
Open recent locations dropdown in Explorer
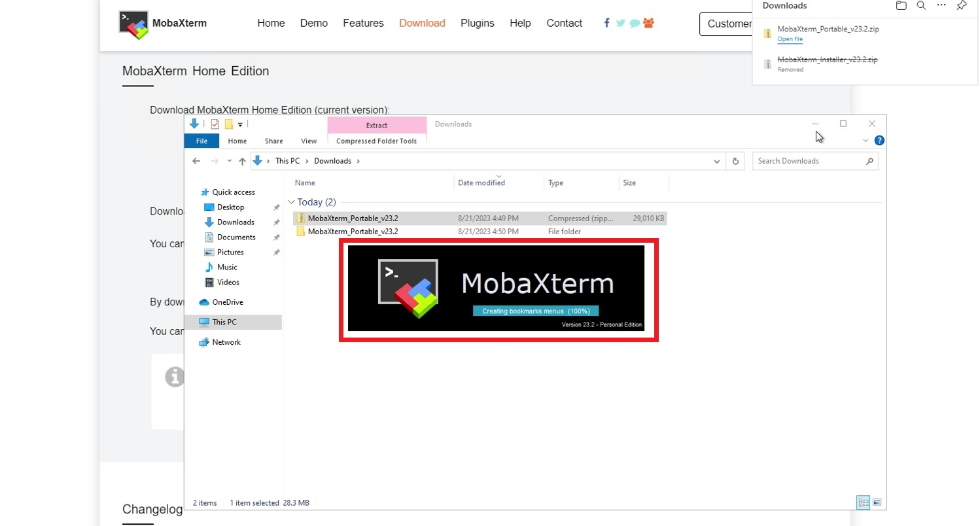click(x=229, y=161)
